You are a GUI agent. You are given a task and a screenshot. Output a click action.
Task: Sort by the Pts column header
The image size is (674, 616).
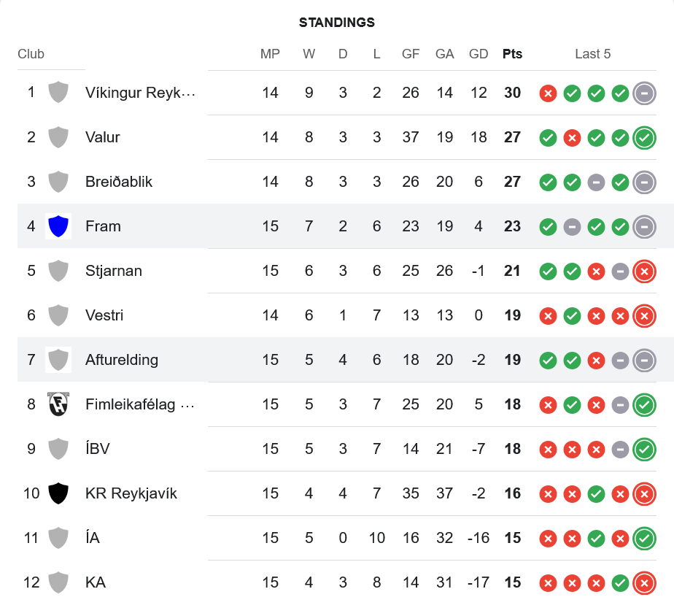(x=512, y=54)
